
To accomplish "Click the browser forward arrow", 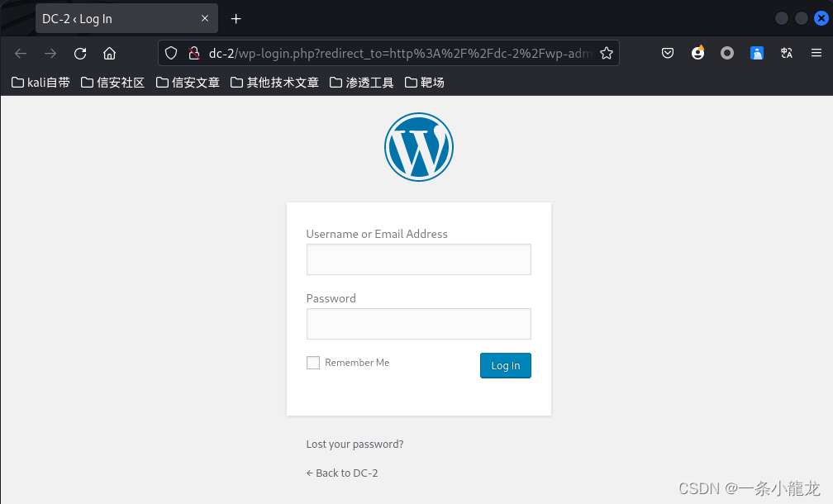I will pyautogui.click(x=50, y=53).
